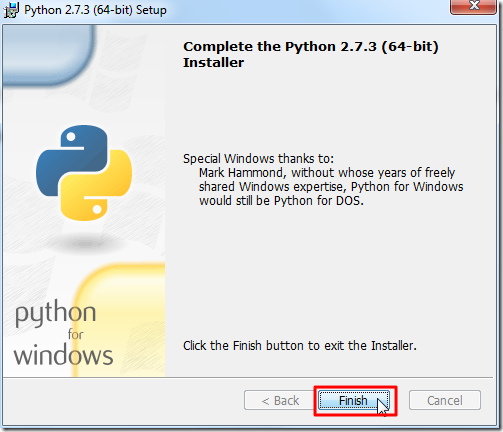Viewport: 503px width, 432px height.
Task: Click the word "windows" in the banner
Action: pyautogui.click(x=63, y=355)
